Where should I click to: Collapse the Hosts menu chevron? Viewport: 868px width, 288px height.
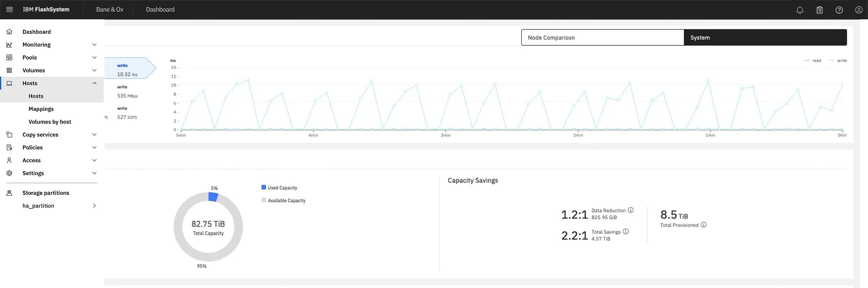tap(94, 83)
